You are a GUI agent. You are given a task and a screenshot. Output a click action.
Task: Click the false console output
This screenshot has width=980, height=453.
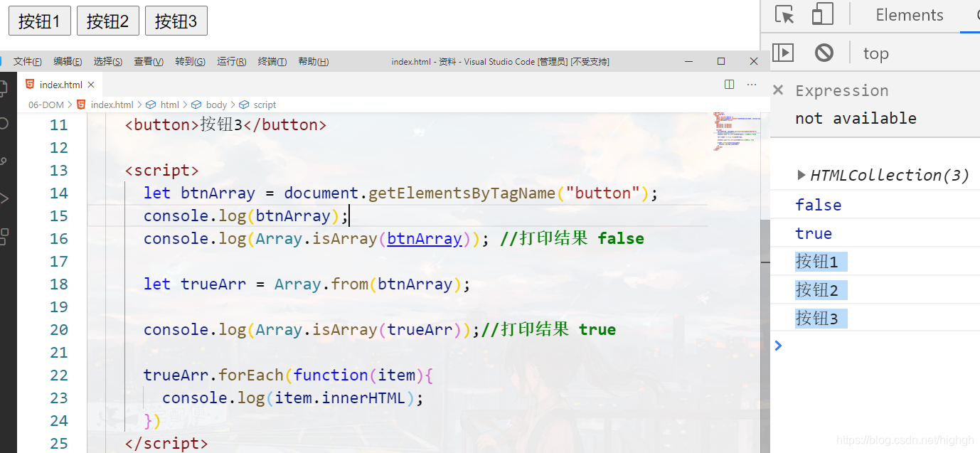click(818, 205)
